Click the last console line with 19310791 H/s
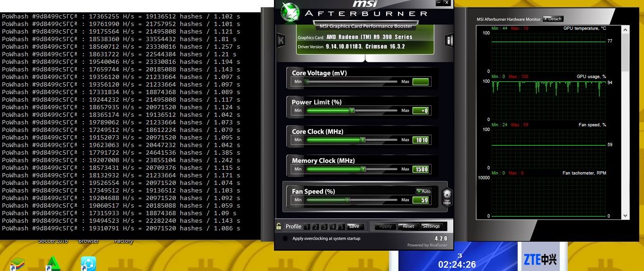 click(x=121, y=228)
